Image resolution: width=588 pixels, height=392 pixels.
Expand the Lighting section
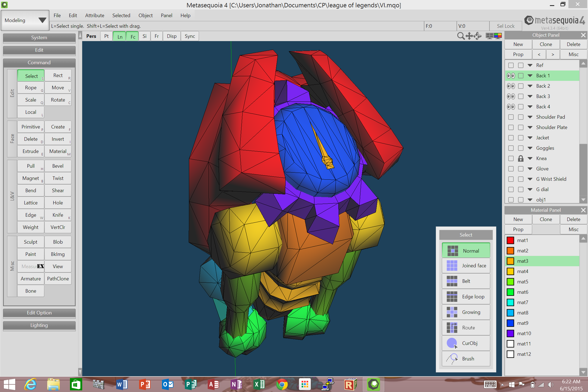coord(39,325)
